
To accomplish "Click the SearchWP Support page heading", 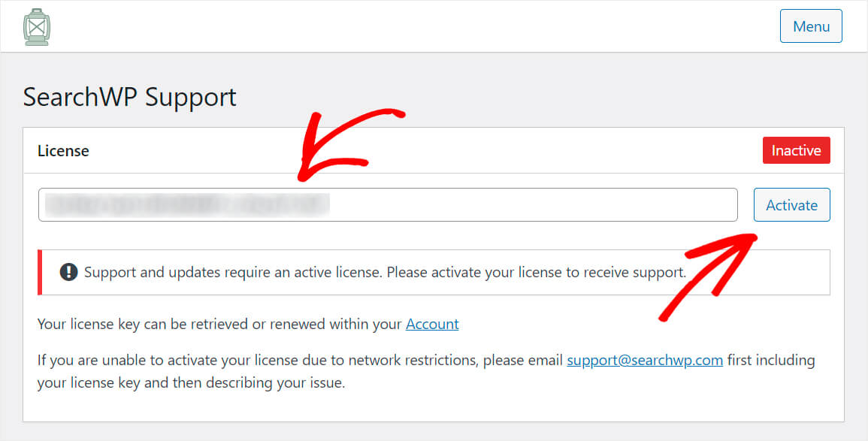I will coord(129,97).
